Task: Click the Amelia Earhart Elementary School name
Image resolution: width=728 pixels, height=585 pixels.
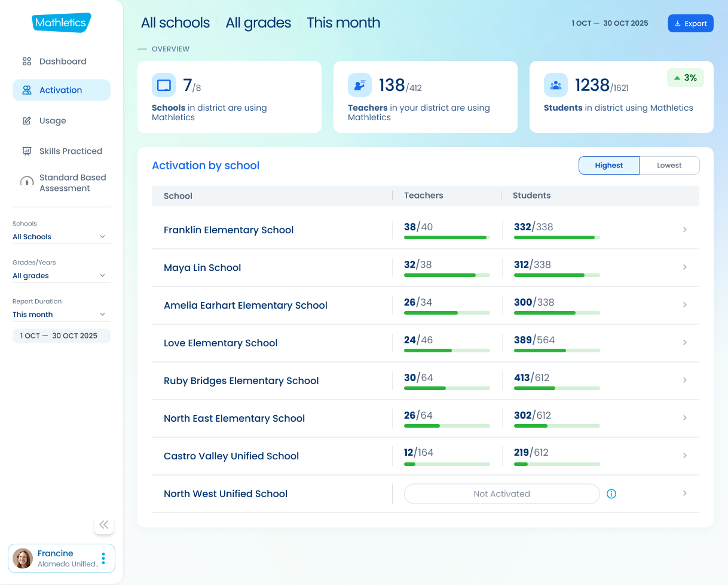Action: point(246,305)
